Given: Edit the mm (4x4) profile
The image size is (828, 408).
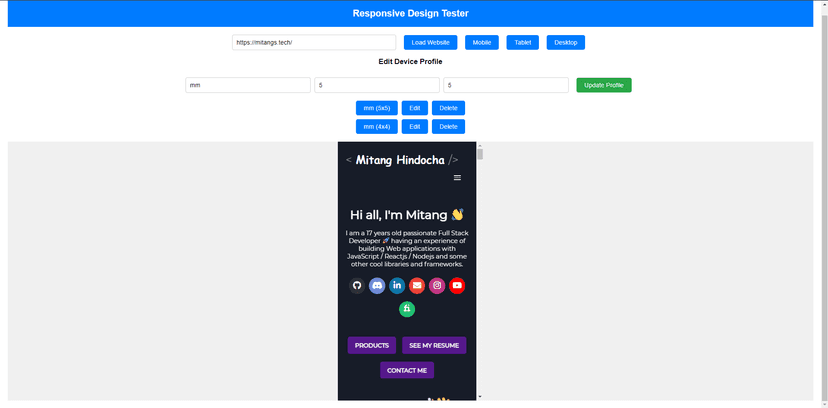Looking at the screenshot, I should tap(414, 127).
